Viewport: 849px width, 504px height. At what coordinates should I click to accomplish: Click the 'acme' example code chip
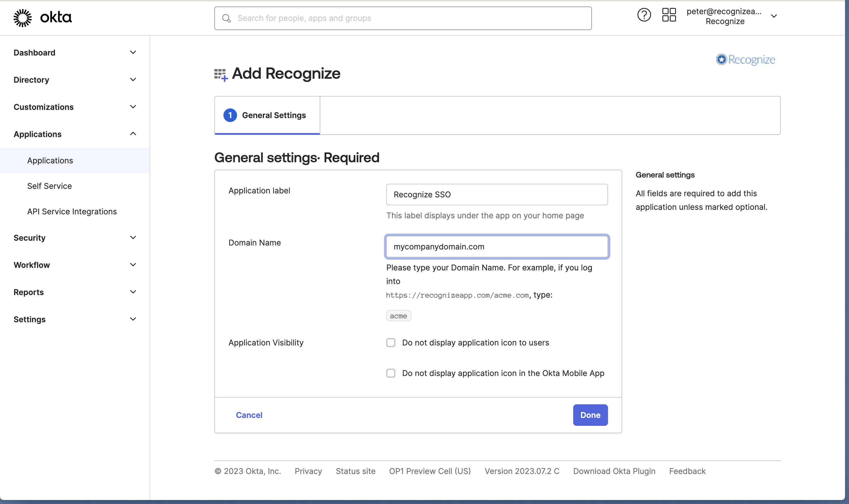click(x=398, y=316)
